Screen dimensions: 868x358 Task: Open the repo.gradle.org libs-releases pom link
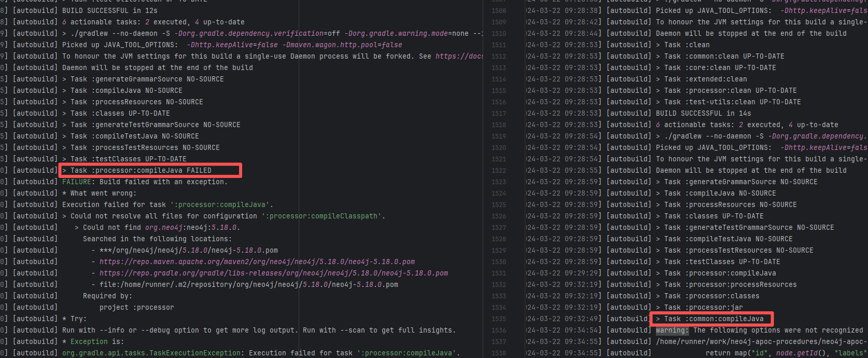pyautogui.click(x=273, y=273)
